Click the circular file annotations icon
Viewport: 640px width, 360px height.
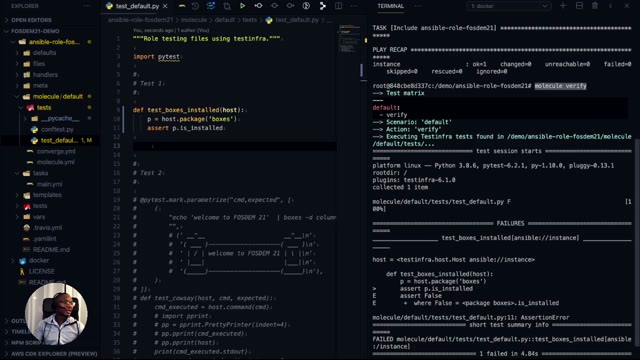[306, 6]
